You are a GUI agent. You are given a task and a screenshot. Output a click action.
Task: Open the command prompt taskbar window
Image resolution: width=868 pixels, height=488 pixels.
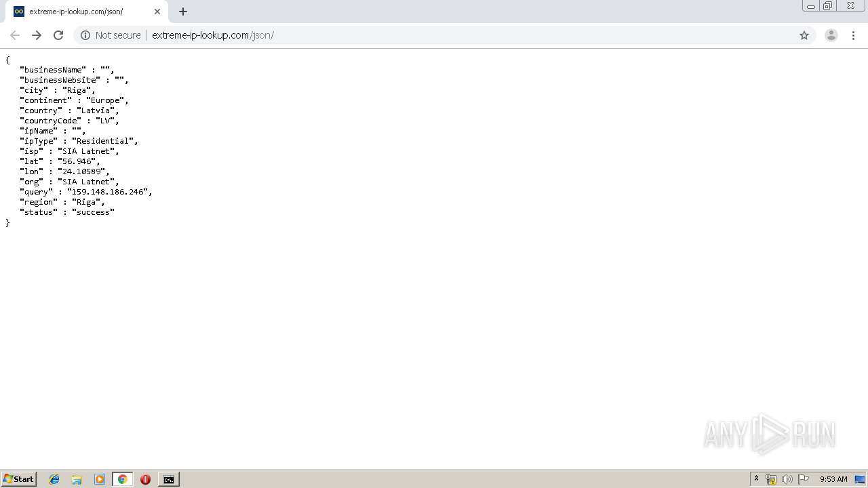[168, 479]
